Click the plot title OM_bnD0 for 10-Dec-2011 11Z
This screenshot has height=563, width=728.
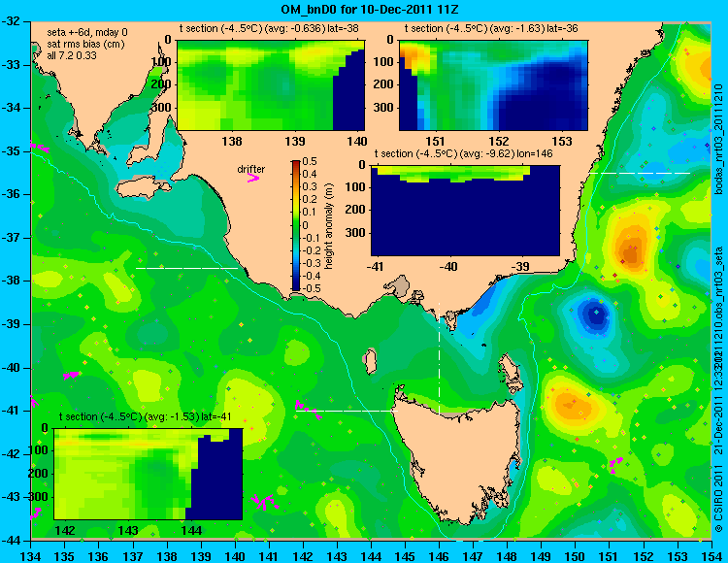[x=370, y=9]
